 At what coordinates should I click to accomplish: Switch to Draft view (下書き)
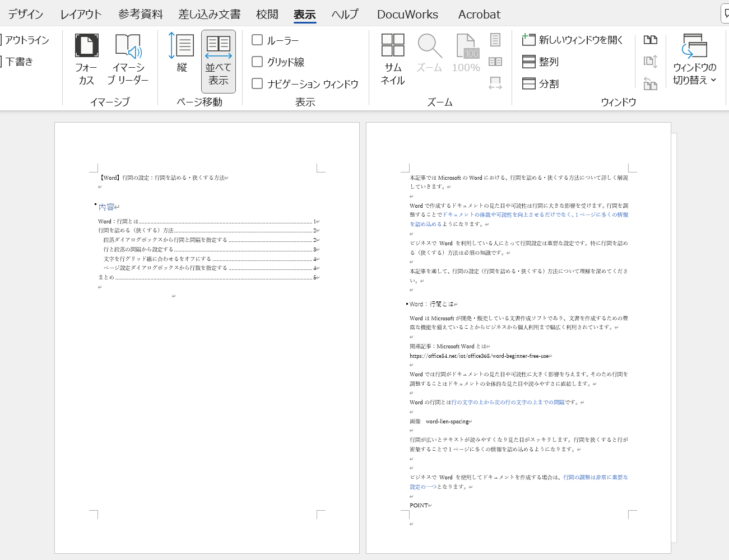[x=17, y=62]
